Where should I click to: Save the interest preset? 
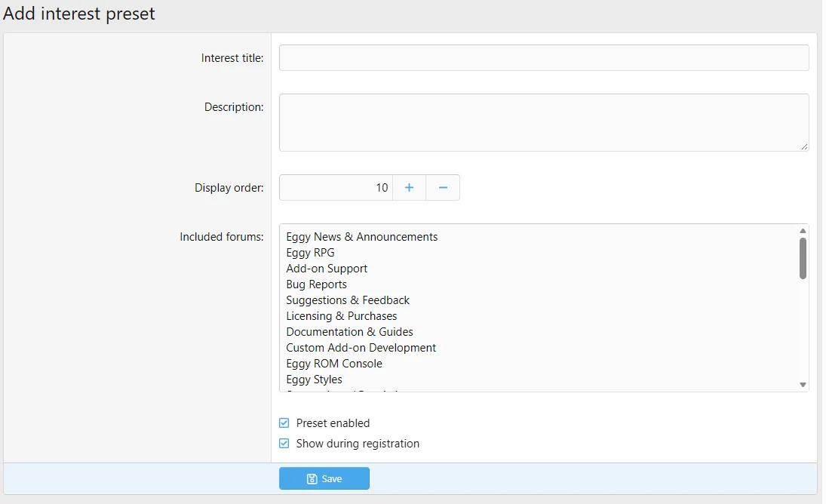coord(324,478)
